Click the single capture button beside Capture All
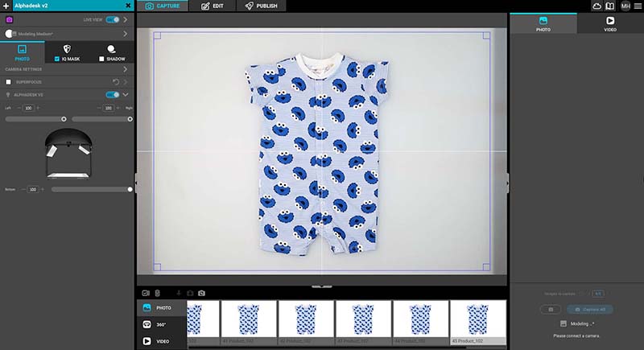644x350 pixels. coord(551,310)
